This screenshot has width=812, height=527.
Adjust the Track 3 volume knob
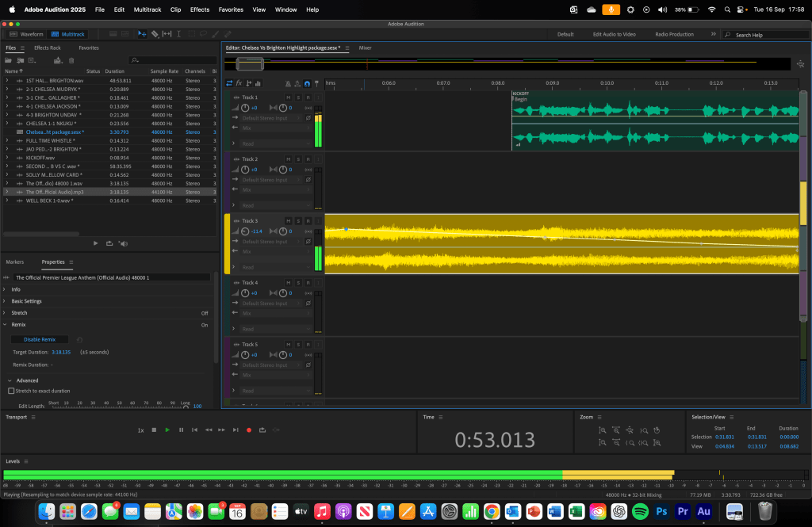[246, 231]
